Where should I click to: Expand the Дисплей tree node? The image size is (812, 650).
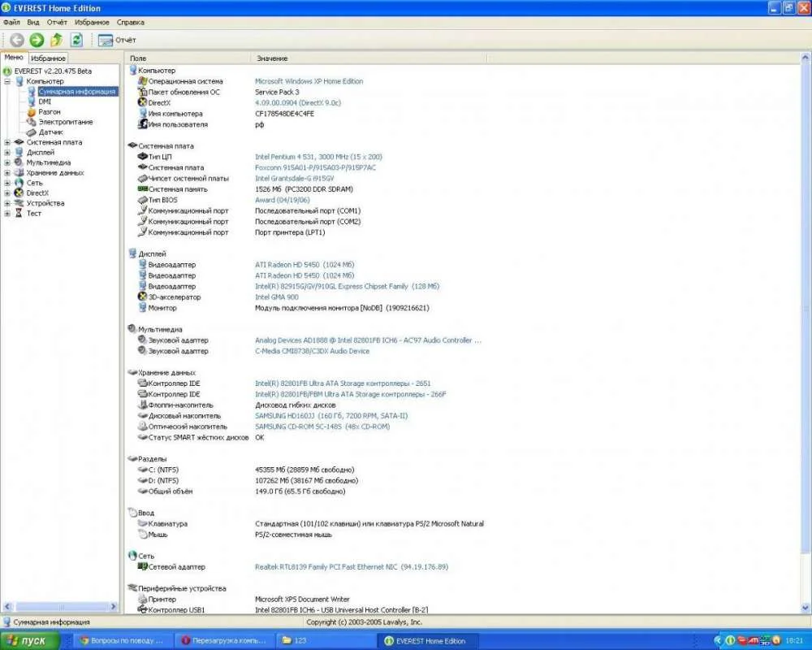tap(7, 153)
